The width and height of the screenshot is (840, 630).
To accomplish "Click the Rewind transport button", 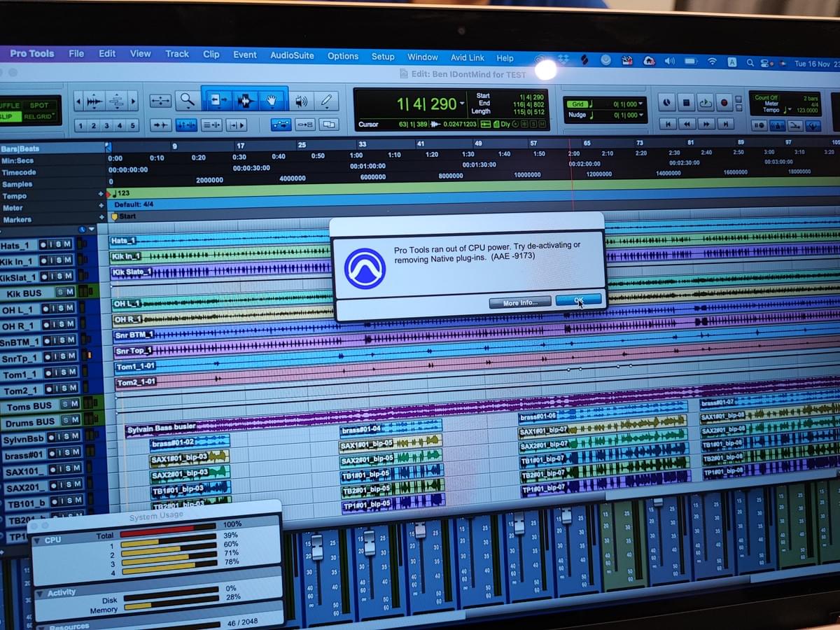I will tap(688, 124).
